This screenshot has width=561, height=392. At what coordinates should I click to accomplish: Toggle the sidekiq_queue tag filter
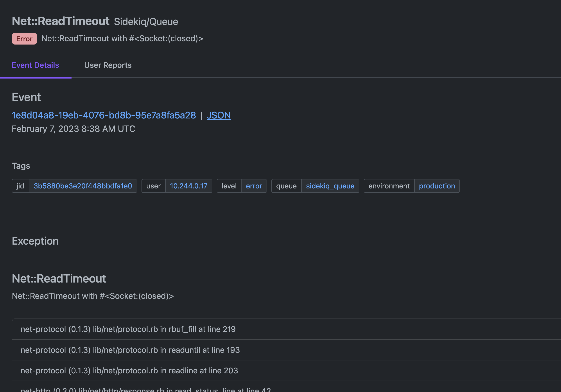coord(330,186)
